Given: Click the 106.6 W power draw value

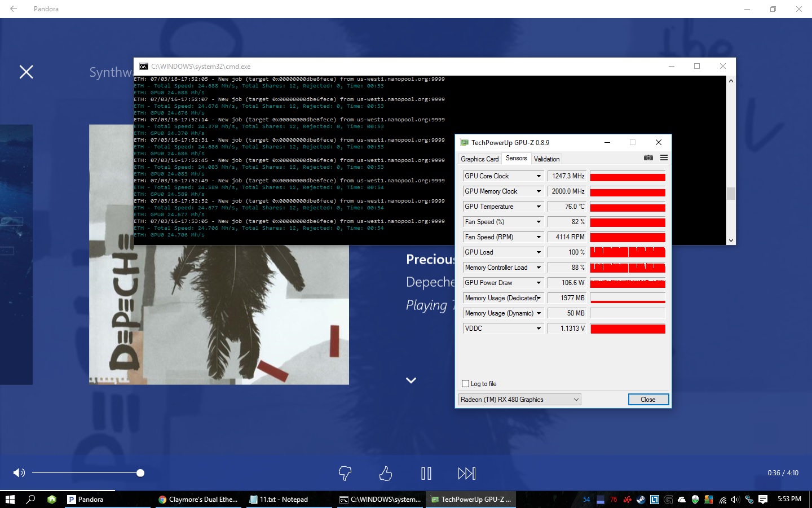Looking at the screenshot, I should tap(567, 283).
